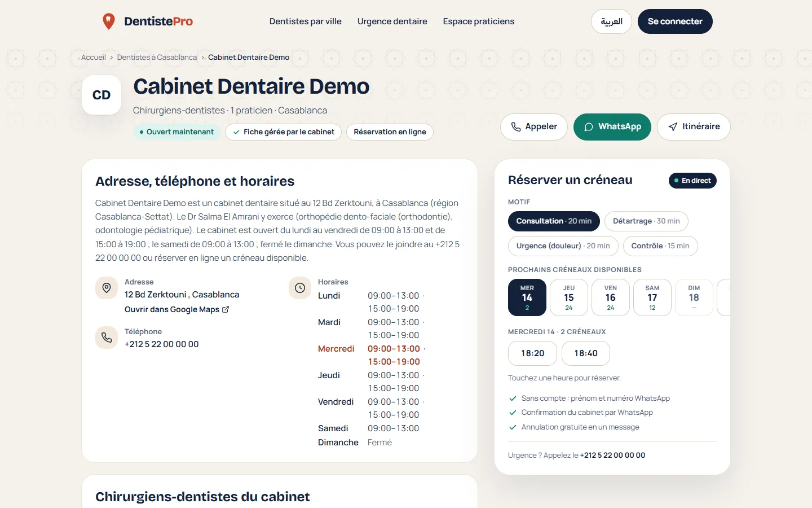The image size is (812, 508).
Task: Click the checkmark beside Confirmation du cabinet
Action: click(513, 413)
